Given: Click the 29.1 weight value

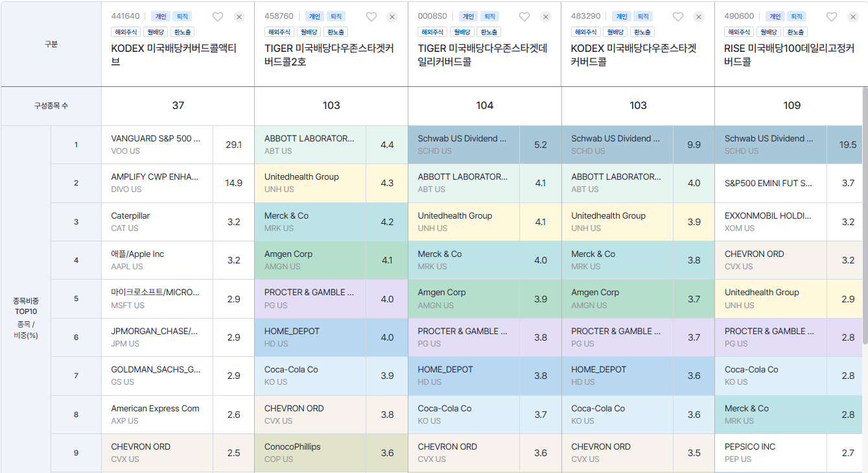Looking at the screenshot, I should click(x=233, y=145).
